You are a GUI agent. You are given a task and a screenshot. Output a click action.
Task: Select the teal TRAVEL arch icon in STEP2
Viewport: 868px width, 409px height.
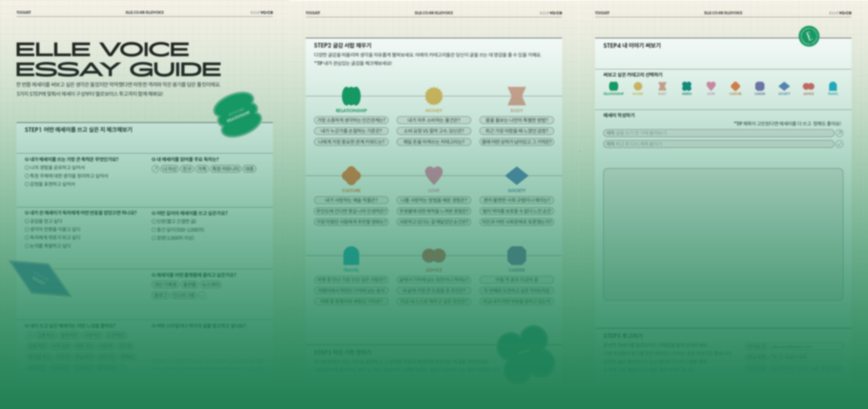click(351, 255)
